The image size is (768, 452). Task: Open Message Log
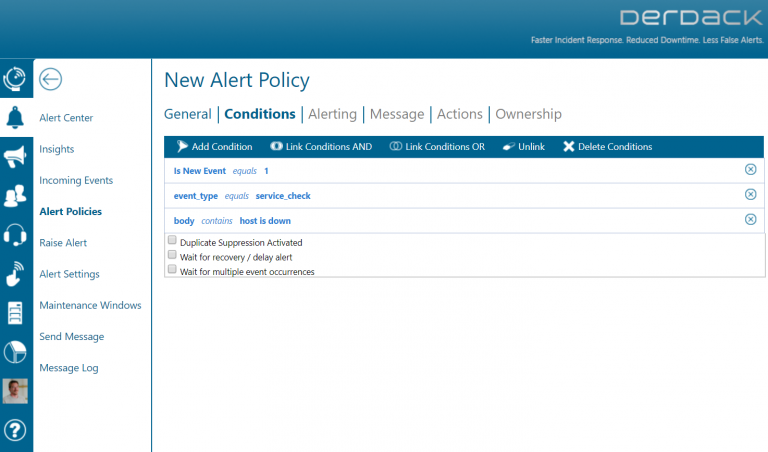[69, 368]
